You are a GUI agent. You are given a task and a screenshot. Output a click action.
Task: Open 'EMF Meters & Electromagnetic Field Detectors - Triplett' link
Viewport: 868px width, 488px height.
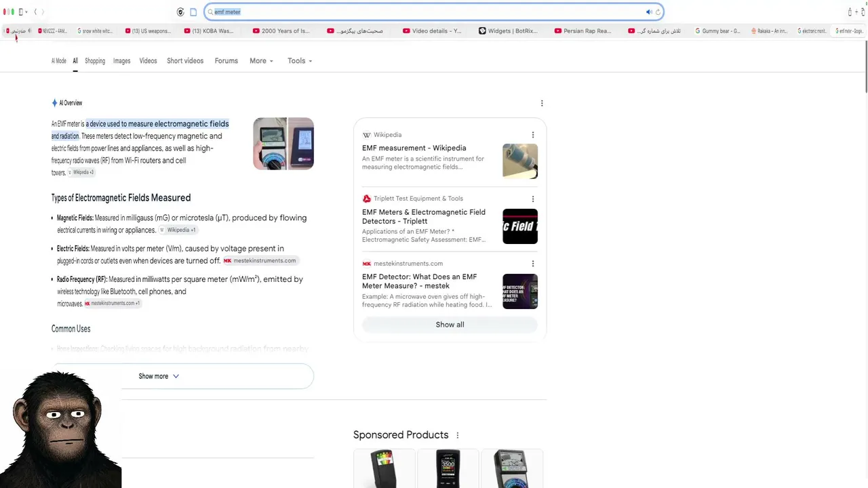[x=424, y=216]
